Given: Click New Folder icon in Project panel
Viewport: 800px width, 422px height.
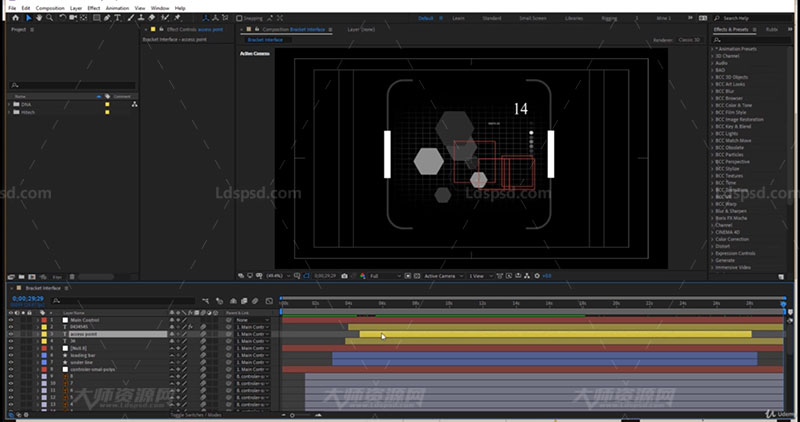Looking at the screenshot, I should 21,277.
